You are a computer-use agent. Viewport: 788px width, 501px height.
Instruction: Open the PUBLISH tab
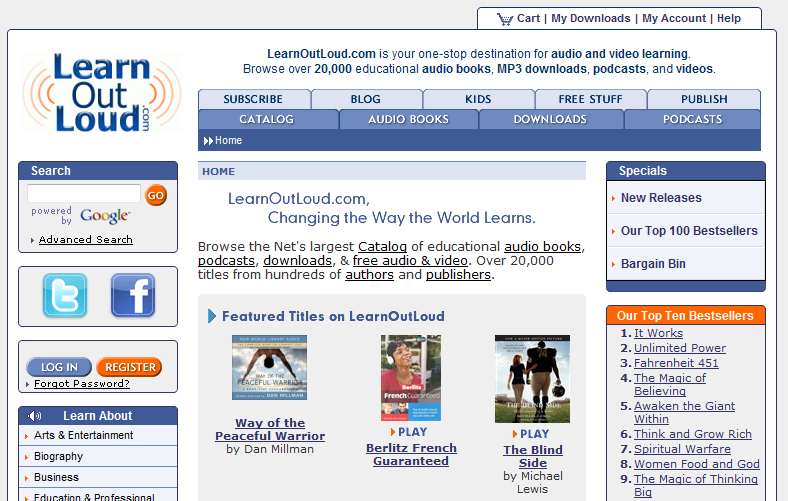pos(704,99)
